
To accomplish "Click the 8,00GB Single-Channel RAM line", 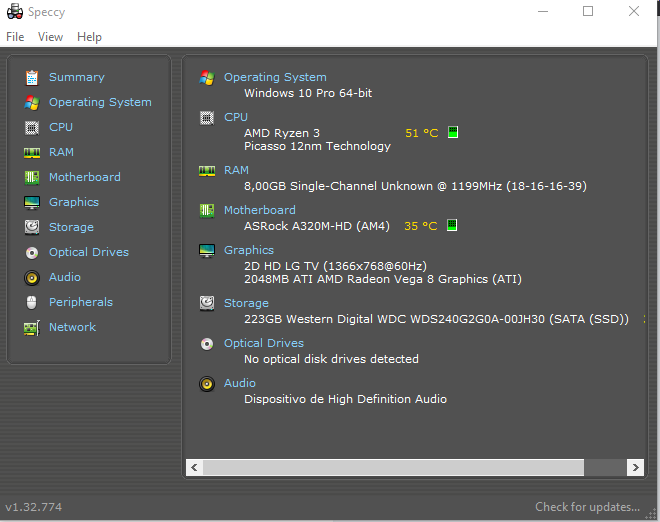I will tap(415, 186).
